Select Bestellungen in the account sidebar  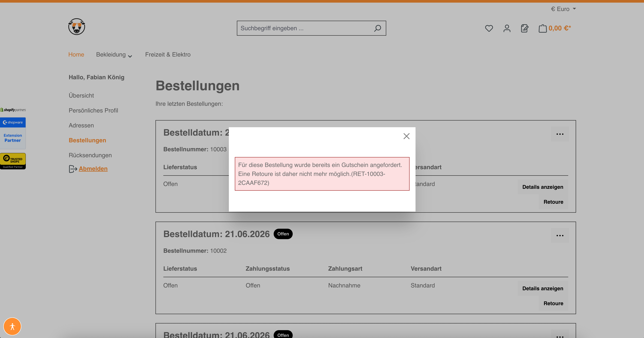[x=87, y=140]
